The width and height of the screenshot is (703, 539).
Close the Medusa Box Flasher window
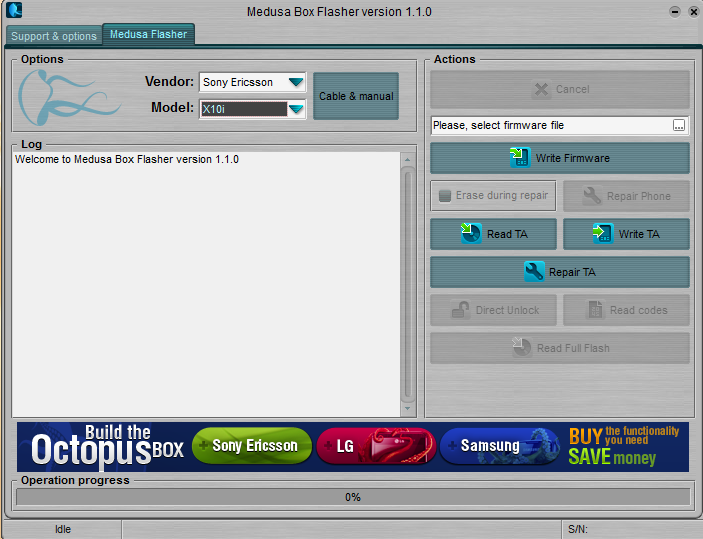click(694, 12)
